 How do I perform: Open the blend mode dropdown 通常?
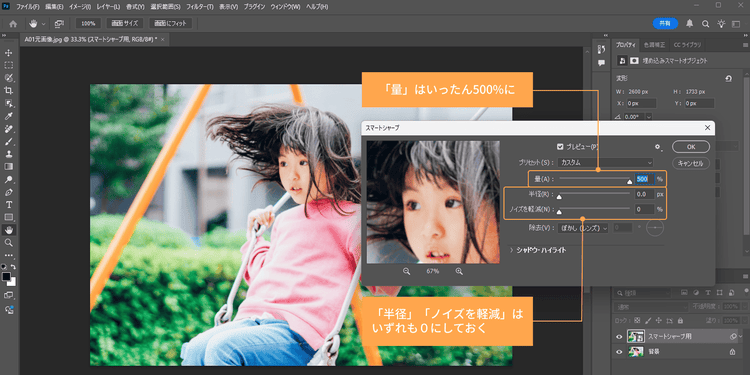[x=651, y=307]
